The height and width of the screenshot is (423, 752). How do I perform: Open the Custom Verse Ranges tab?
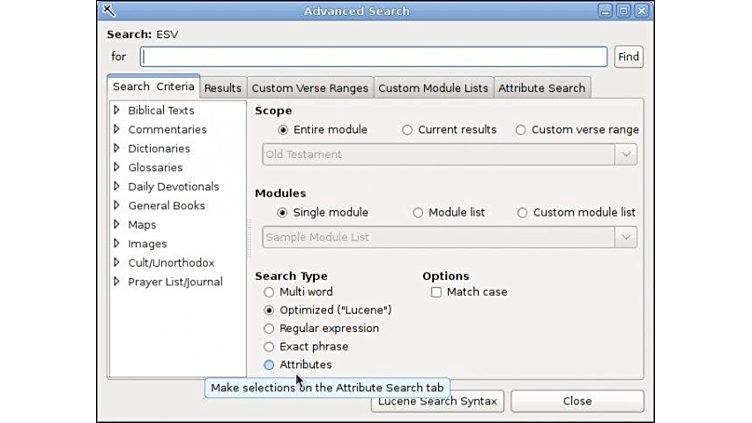coord(310,88)
